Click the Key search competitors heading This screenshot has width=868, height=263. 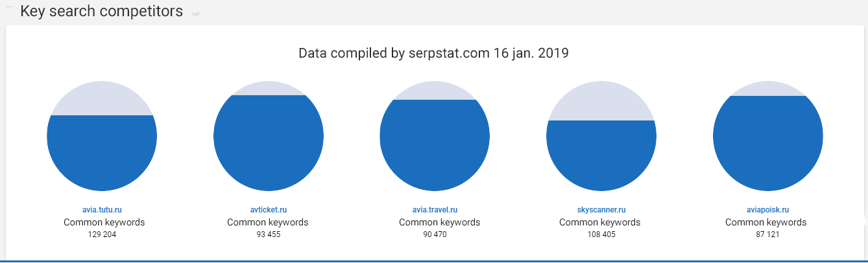tap(101, 12)
